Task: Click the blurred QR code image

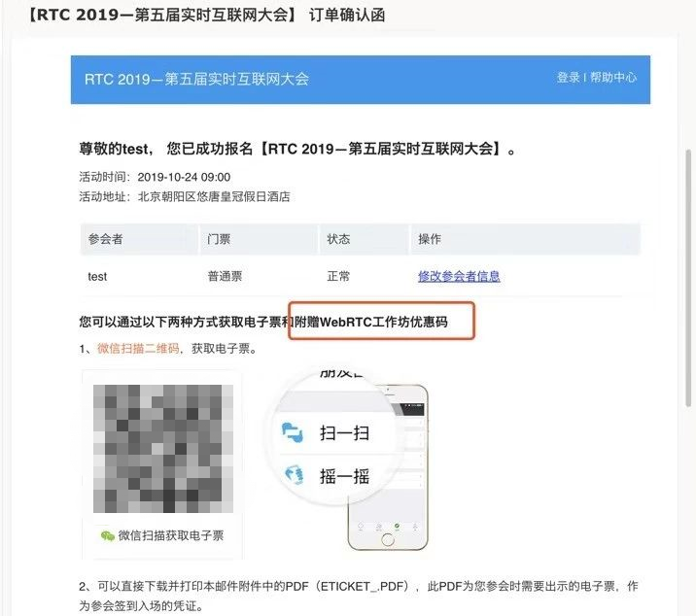Action: (163, 449)
